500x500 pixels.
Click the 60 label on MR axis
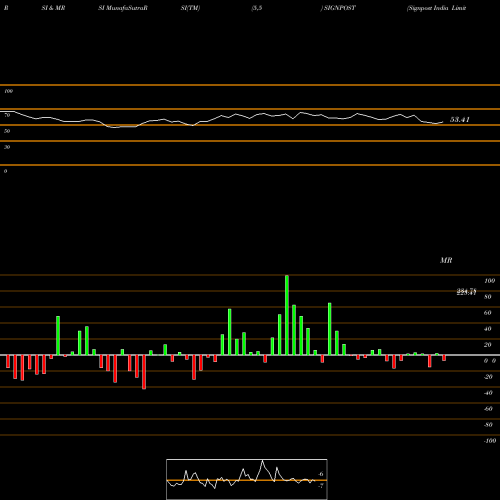pos(488,313)
